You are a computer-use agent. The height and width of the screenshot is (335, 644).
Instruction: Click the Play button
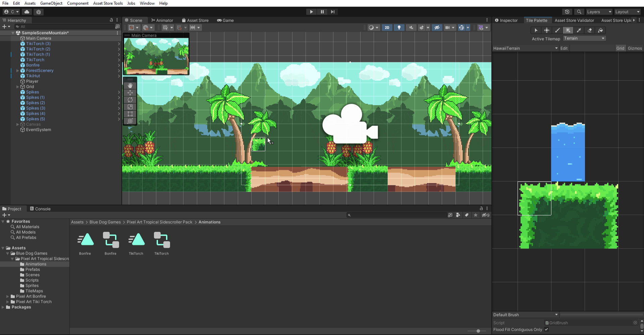(311, 12)
